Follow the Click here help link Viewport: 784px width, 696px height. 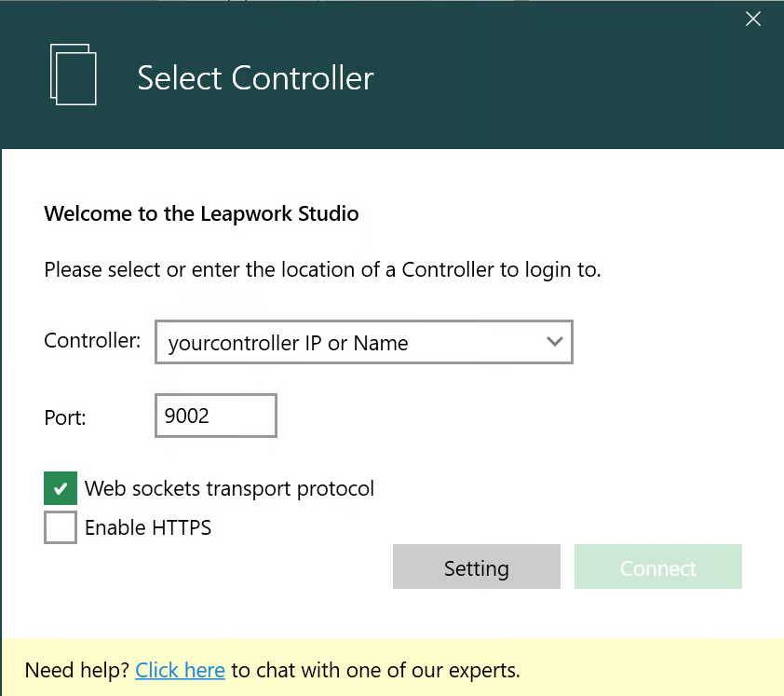(x=180, y=670)
